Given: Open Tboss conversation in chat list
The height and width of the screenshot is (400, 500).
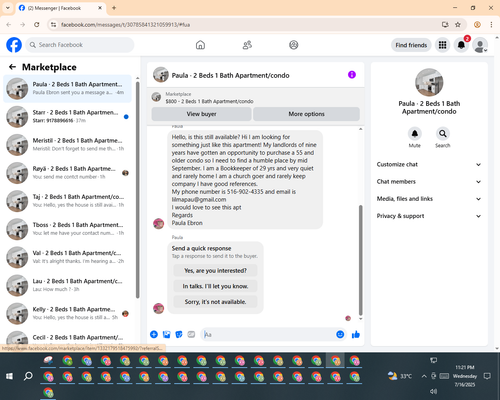Looking at the screenshot, I should [67, 229].
